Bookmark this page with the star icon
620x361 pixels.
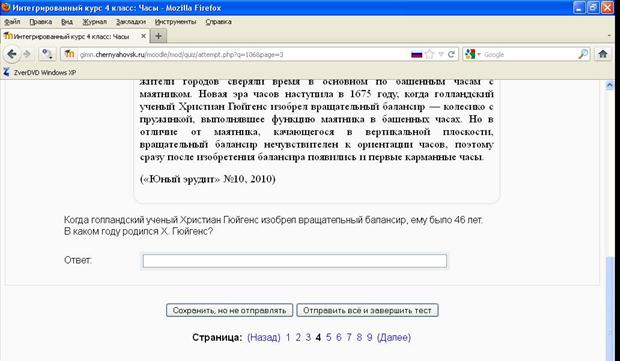coord(430,55)
